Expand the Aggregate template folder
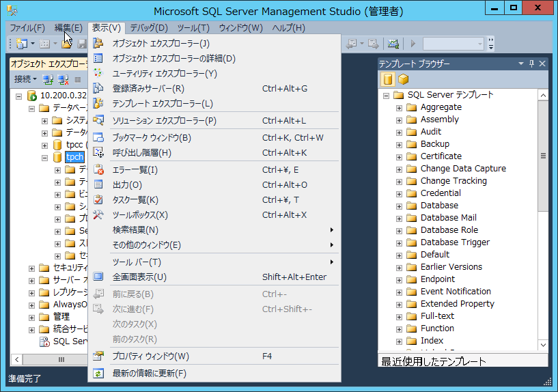The image size is (558, 392). point(399,108)
